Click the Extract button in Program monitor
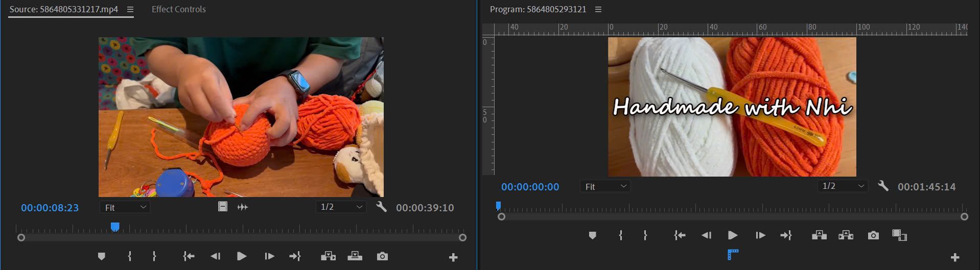The image size is (980, 270). pyautogui.click(x=846, y=235)
